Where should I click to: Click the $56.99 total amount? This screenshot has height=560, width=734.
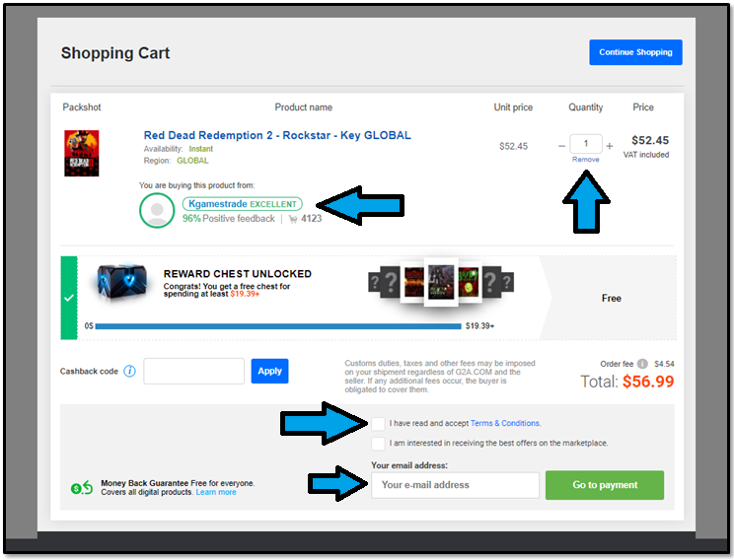pyautogui.click(x=648, y=382)
